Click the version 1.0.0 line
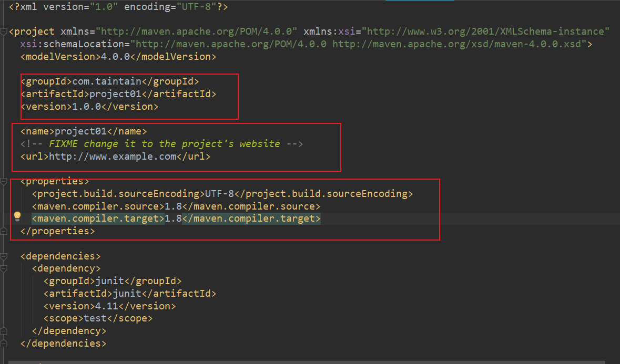620x364 pixels. 89,107
